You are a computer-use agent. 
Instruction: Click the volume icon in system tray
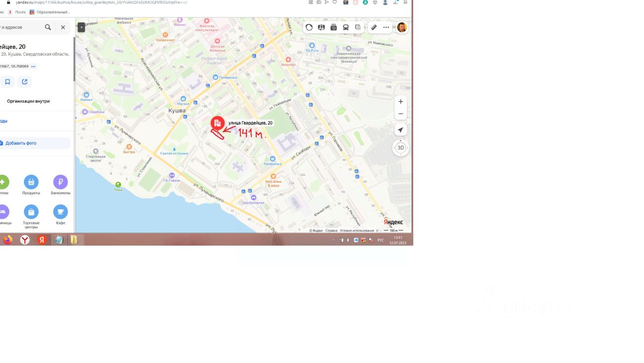click(x=348, y=240)
